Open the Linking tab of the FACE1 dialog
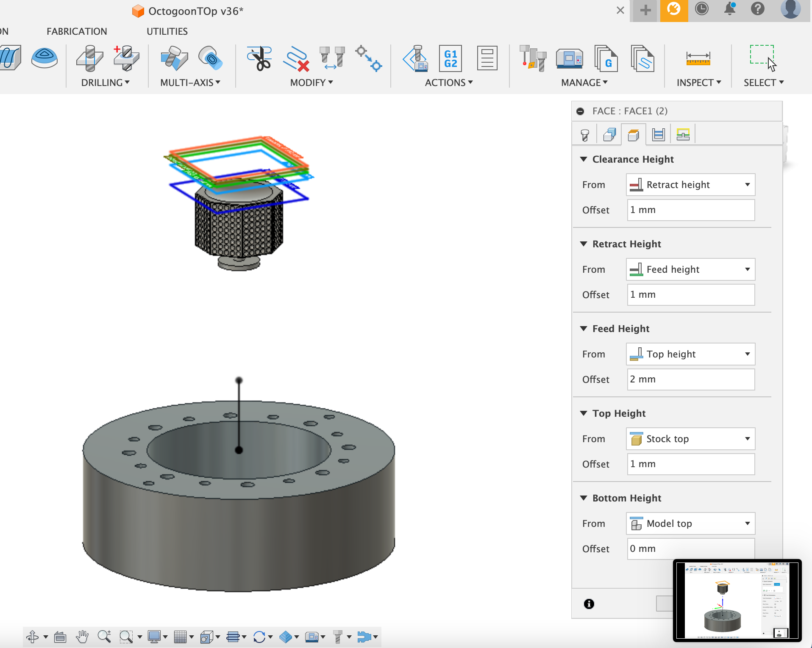This screenshot has height=648, width=812. [683, 134]
